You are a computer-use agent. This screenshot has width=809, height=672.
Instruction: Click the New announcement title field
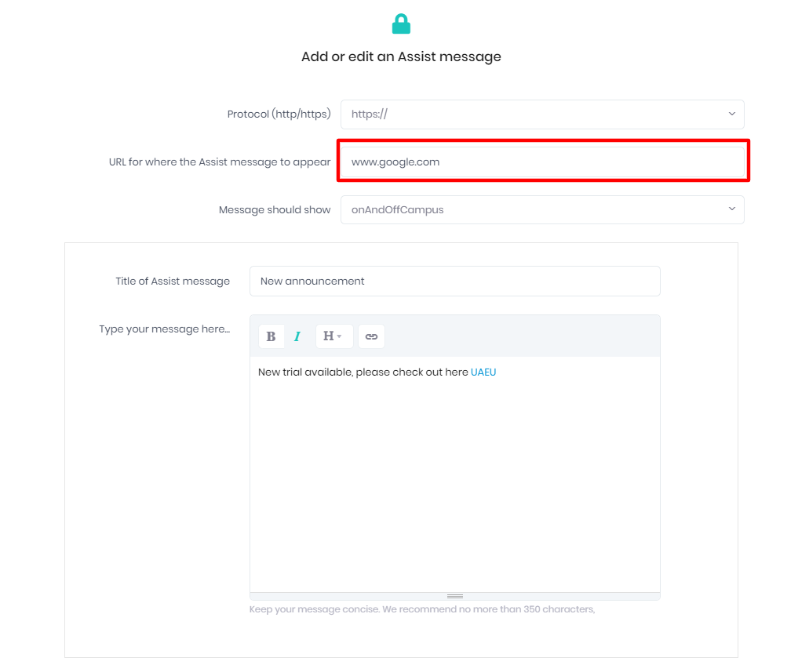point(454,282)
